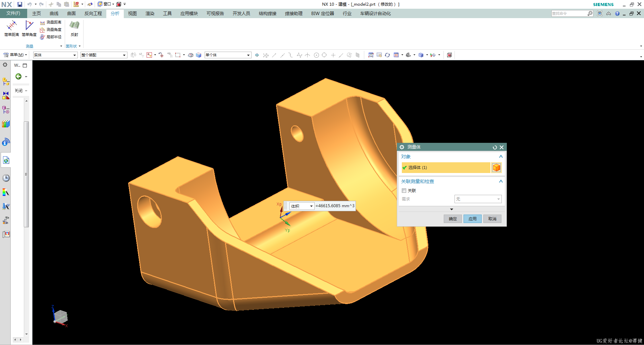Viewport: 644px width, 345px height.
Task: Undo the last action
Action: point(30,4)
